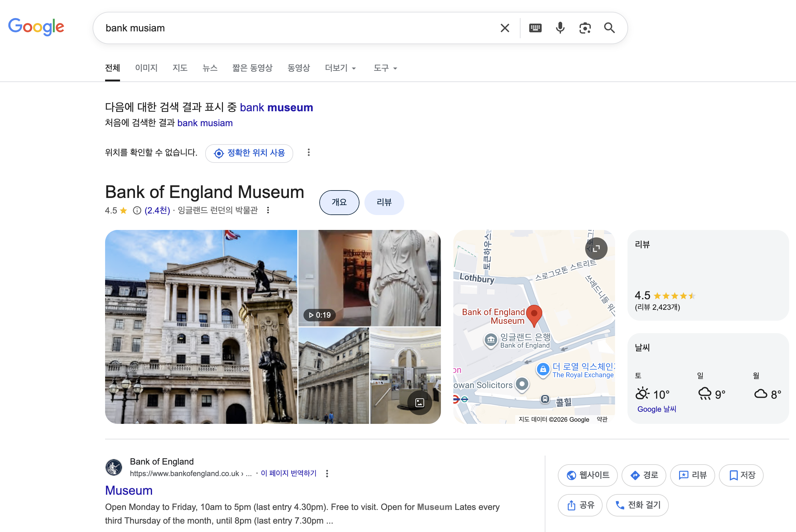
Task: Expand the 더보기 dropdown menu
Action: point(340,68)
